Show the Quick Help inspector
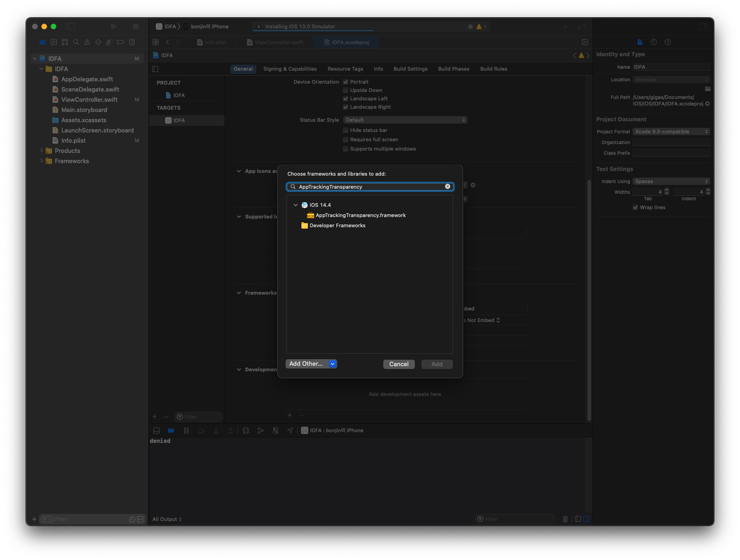The height and width of the screenshot is (560, 740). click(x=667, y=42)
